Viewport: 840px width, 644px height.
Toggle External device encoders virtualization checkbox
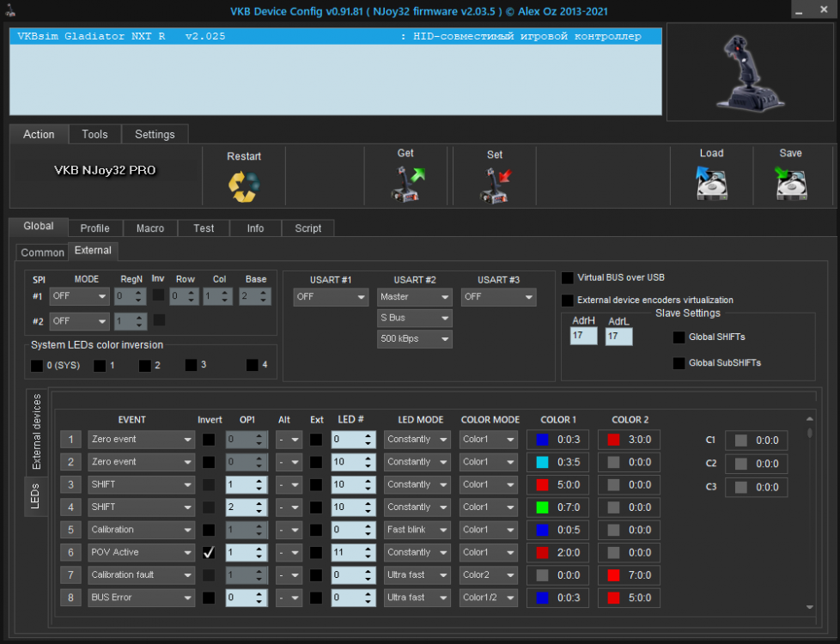568,301
